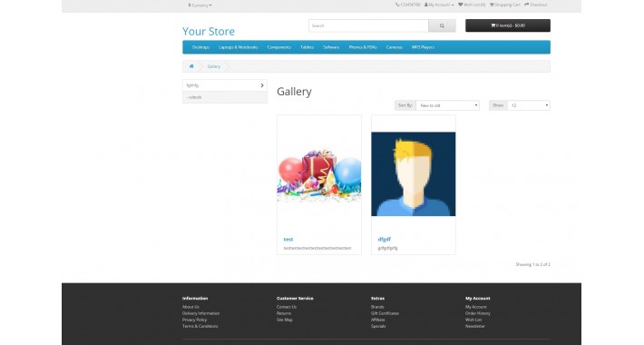Select the cvbcvb subcategory in sidebar

(225, 97)
